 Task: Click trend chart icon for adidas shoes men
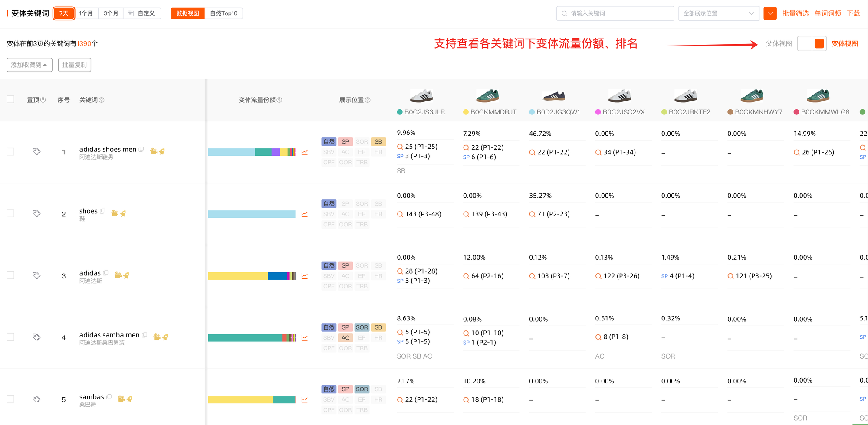[x=305, y=152]
